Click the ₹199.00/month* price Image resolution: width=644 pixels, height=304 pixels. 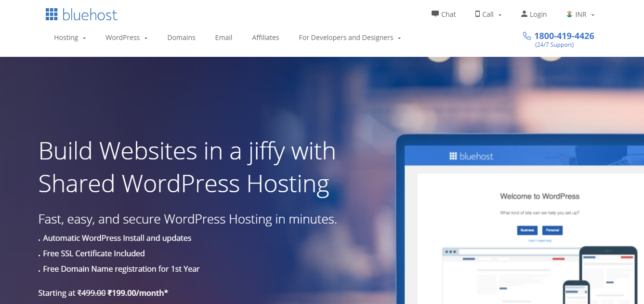click(138, 293)
